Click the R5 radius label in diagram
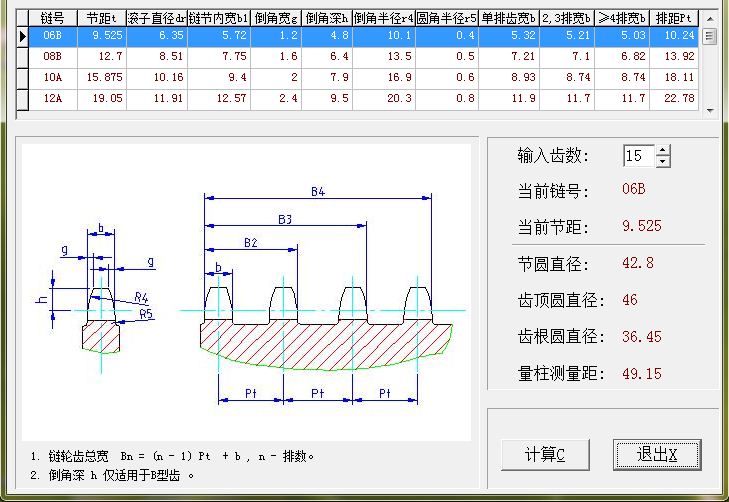Viewport: 729px width, 502px height. 146,314
